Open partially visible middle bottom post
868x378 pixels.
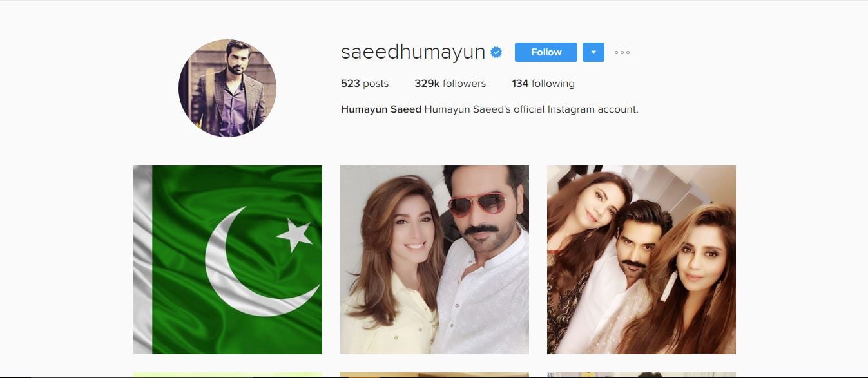coord(434,375)
